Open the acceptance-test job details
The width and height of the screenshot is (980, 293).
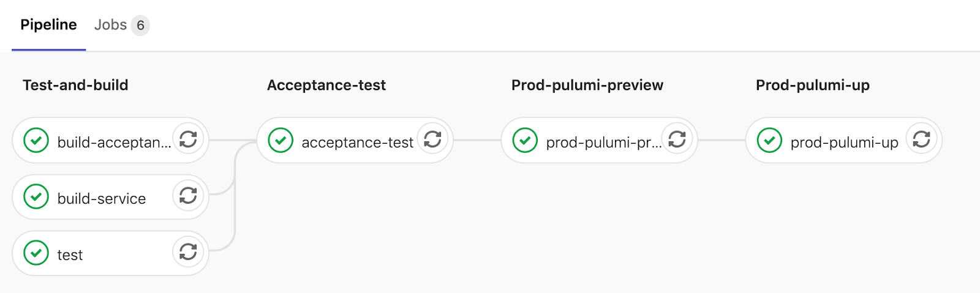point(357,142)
